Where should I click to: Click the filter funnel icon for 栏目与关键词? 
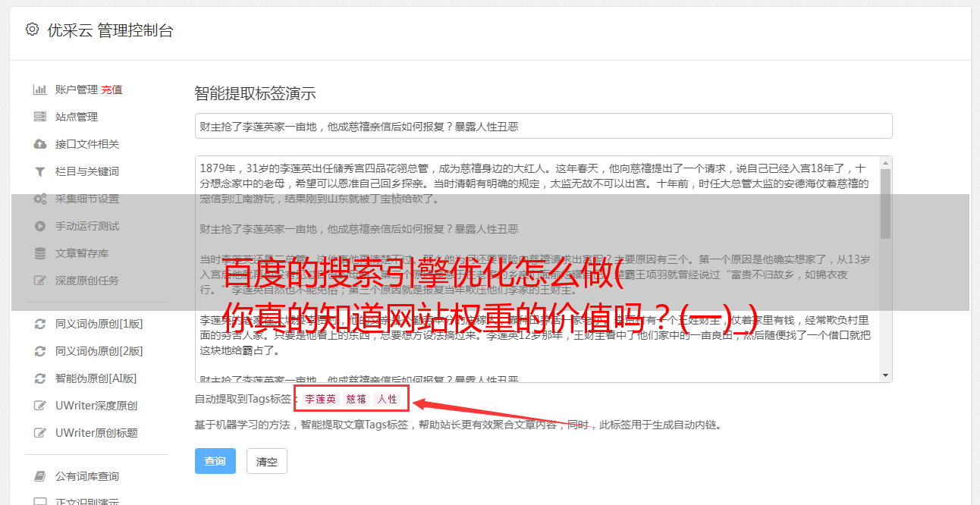pos(40,171)
